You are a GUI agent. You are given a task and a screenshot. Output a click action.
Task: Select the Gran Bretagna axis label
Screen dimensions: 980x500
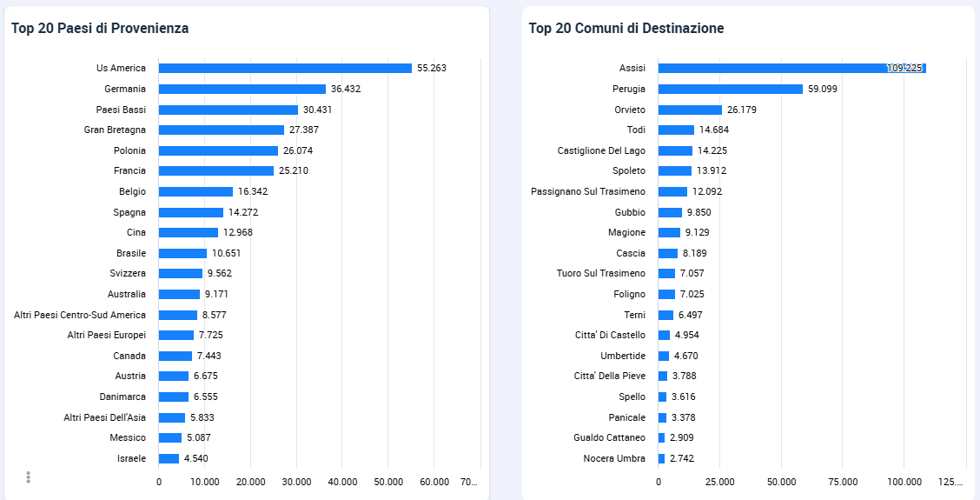tap(115, 130)
